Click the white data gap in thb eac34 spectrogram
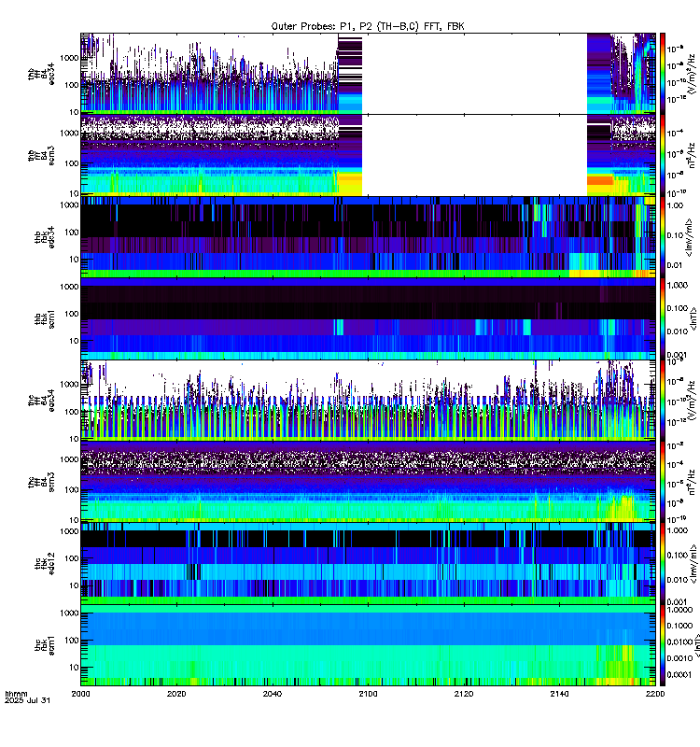The image size is (700, 747). click(x=474, y=74)
